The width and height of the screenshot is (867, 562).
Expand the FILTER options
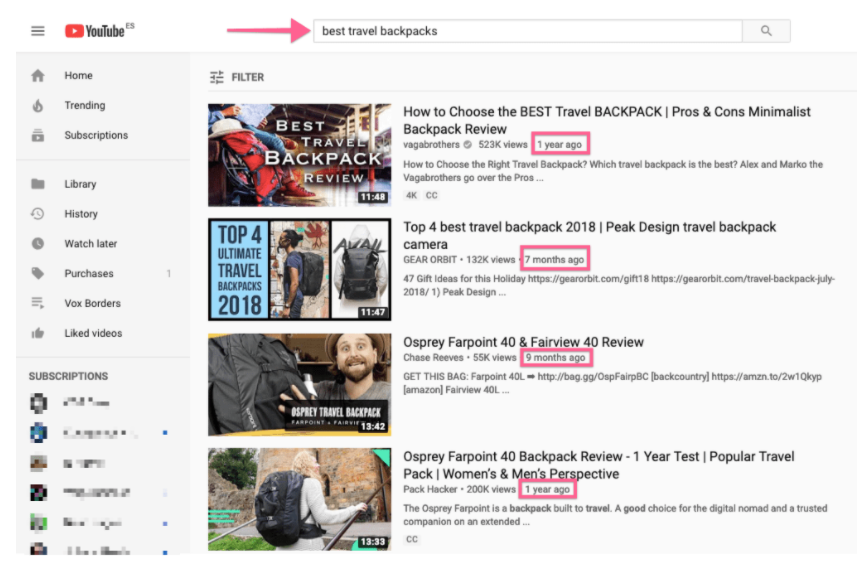click(236, 77)
